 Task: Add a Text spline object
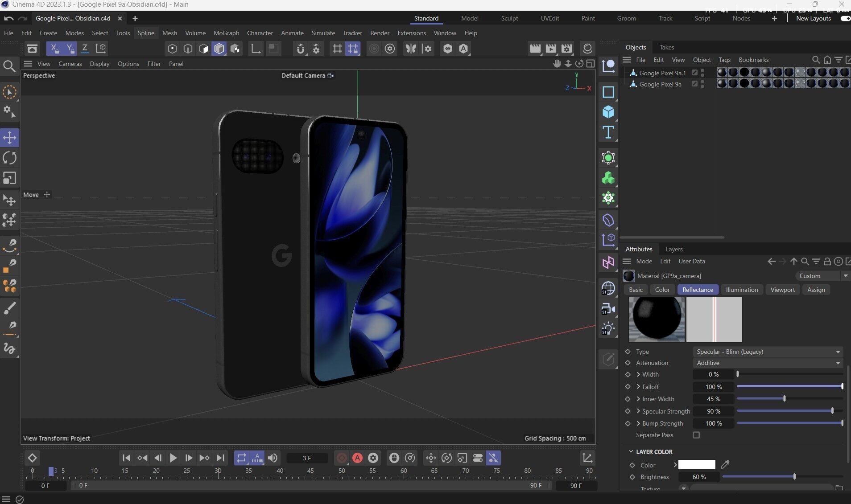608,132
